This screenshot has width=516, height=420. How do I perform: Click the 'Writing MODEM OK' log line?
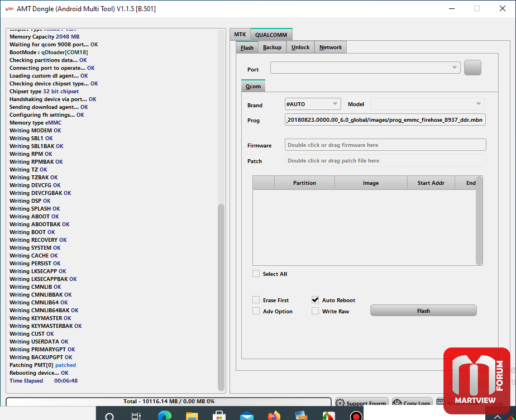(x=35, y=130)
